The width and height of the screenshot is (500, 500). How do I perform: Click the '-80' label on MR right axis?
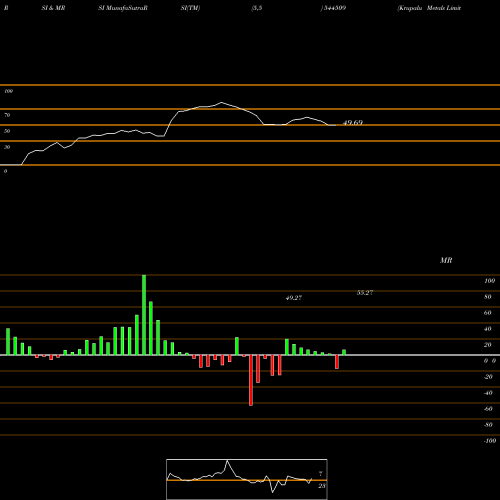[488, 425]
